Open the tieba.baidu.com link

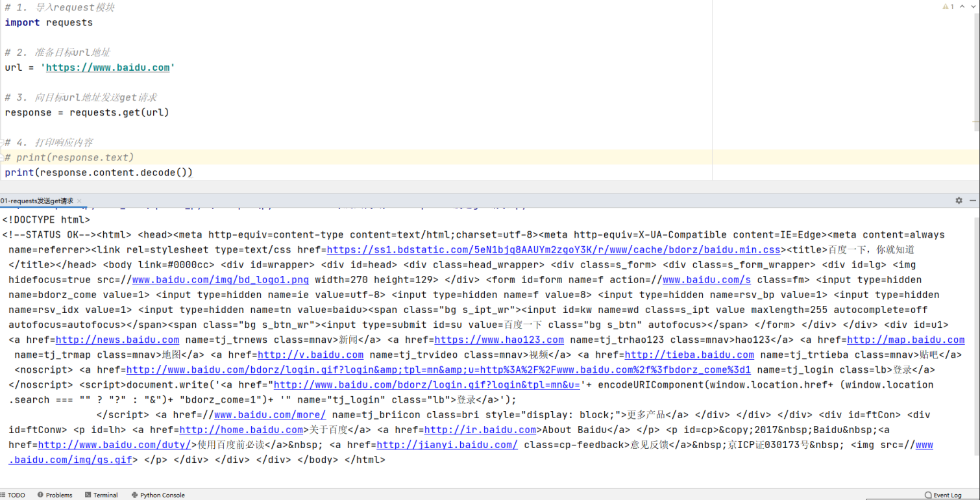[689, 355]
